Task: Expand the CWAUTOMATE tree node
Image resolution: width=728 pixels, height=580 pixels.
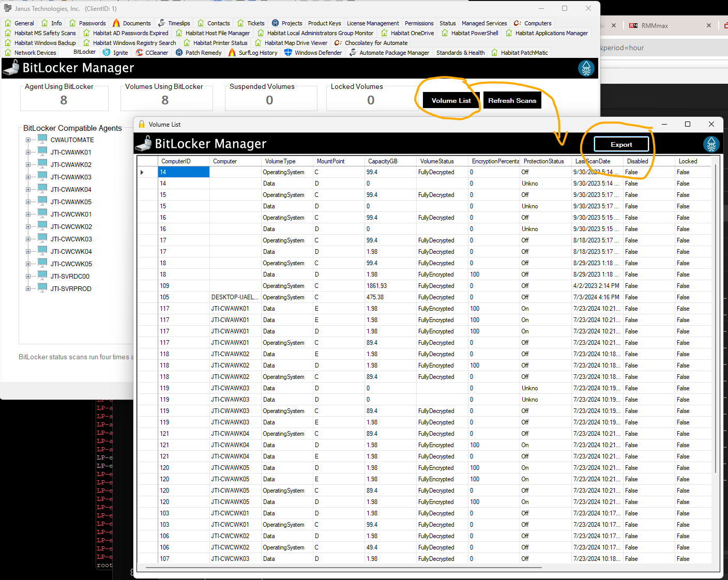Action: pyautogui.click(x=28, y=140)
